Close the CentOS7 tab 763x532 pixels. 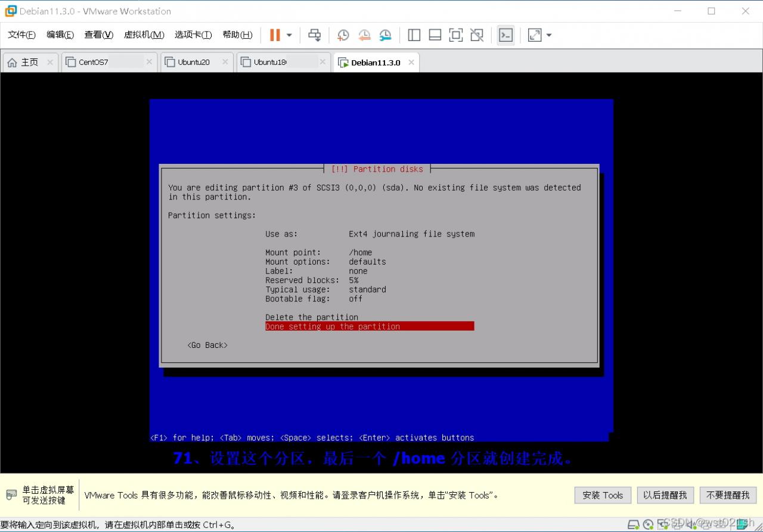(150, 62)
